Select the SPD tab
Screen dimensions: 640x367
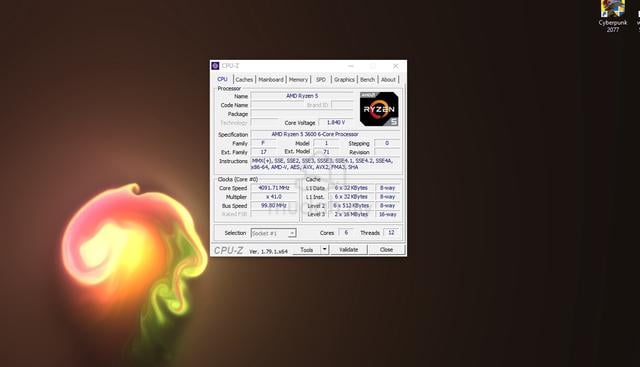click(321, 80)
